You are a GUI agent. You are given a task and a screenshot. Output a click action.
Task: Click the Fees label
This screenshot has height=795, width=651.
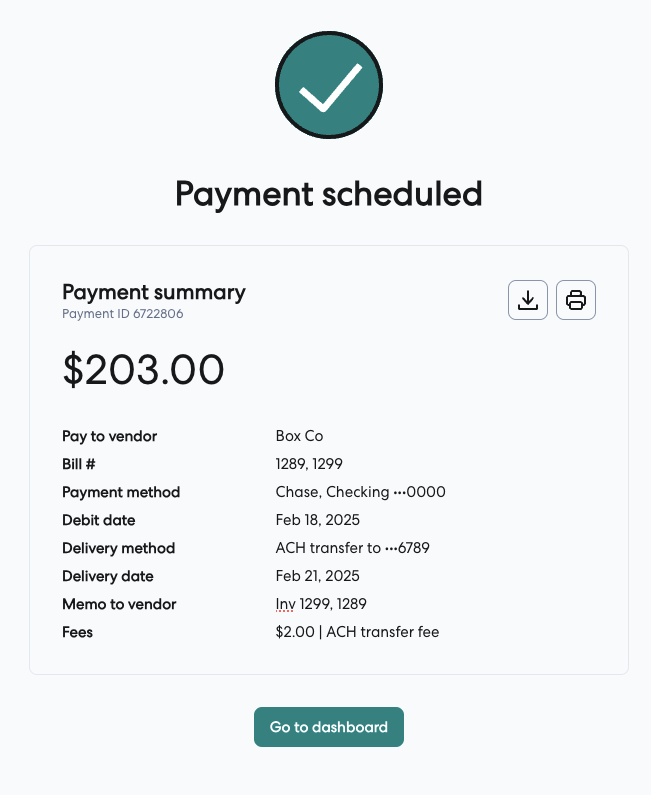tap(77, 632)
